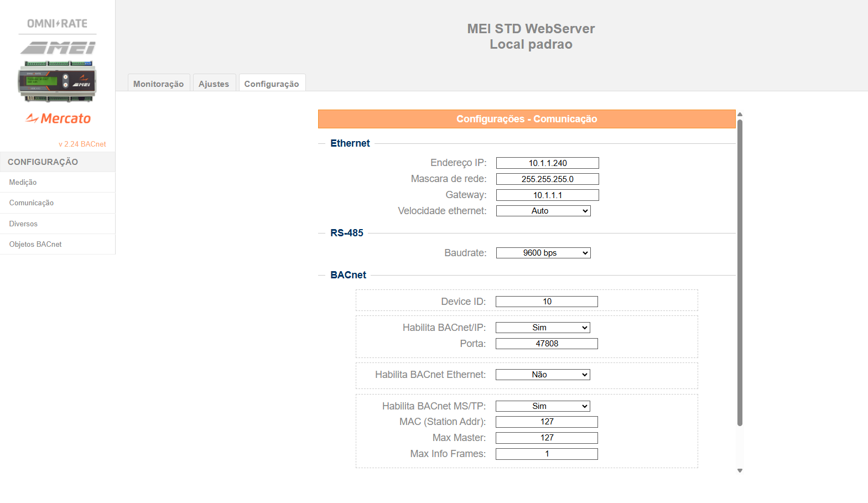Go to Comunicação in the sidebar

[58, 203]
